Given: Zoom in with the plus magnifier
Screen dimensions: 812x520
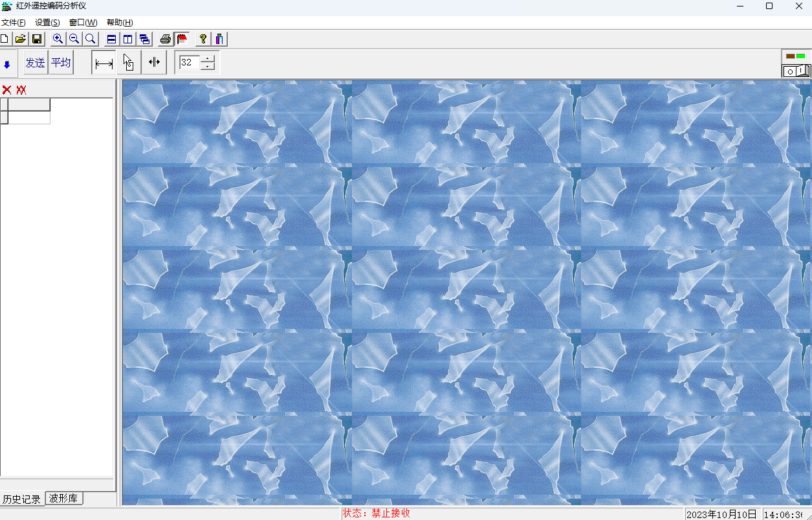Looking at the screenshot, I should (58, 39).
